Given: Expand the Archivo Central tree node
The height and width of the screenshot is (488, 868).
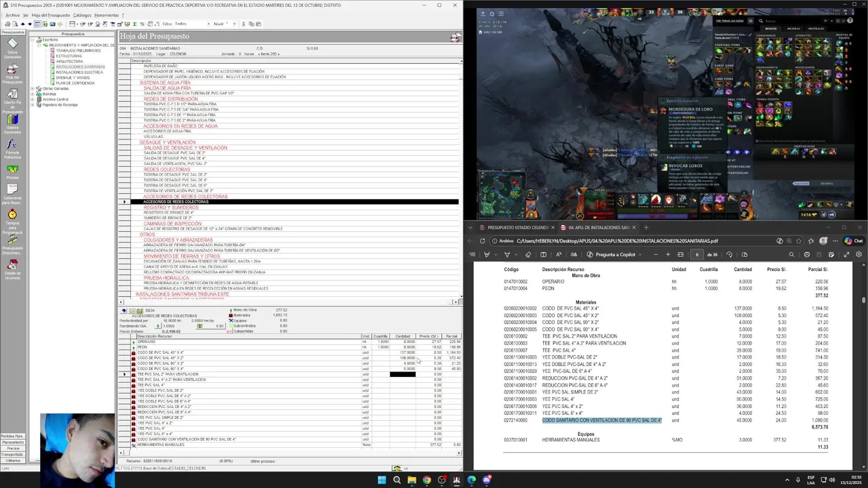Looking at the screenshot, I should 33,99.
